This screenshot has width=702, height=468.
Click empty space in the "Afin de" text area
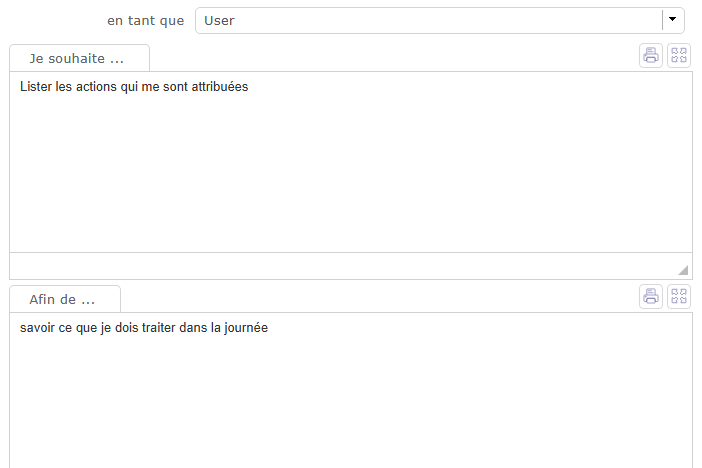click(350, 400)
